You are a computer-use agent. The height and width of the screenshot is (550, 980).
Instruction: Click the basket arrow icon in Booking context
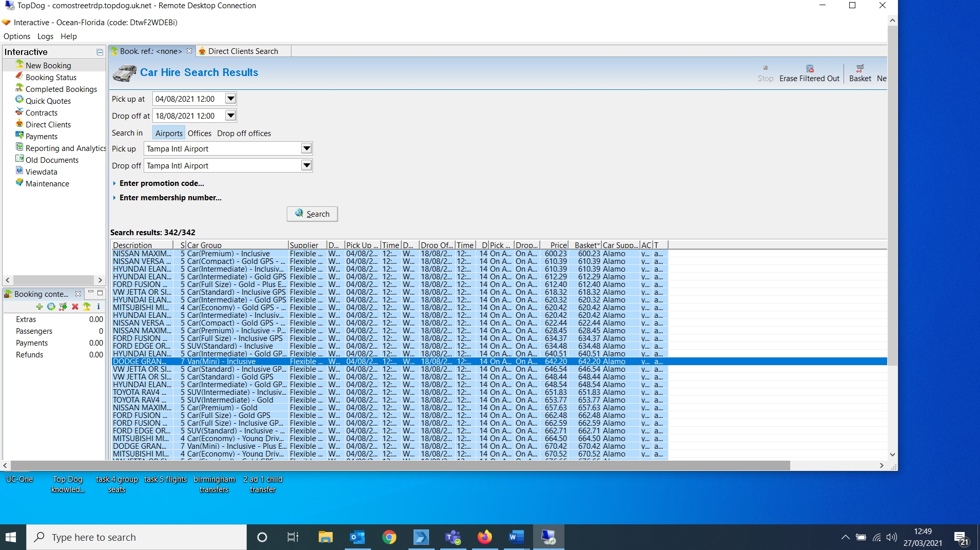pos(63,307)
